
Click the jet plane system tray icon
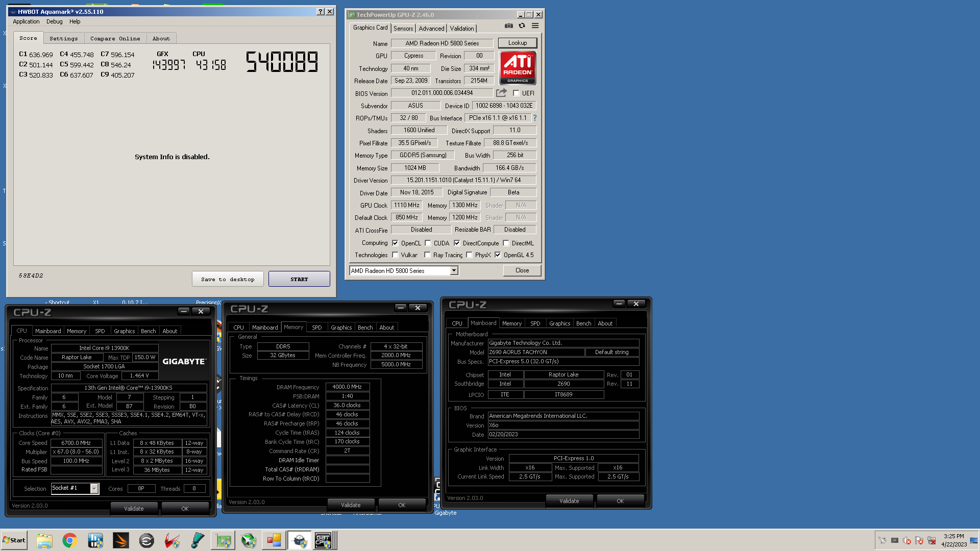(882, 540)
